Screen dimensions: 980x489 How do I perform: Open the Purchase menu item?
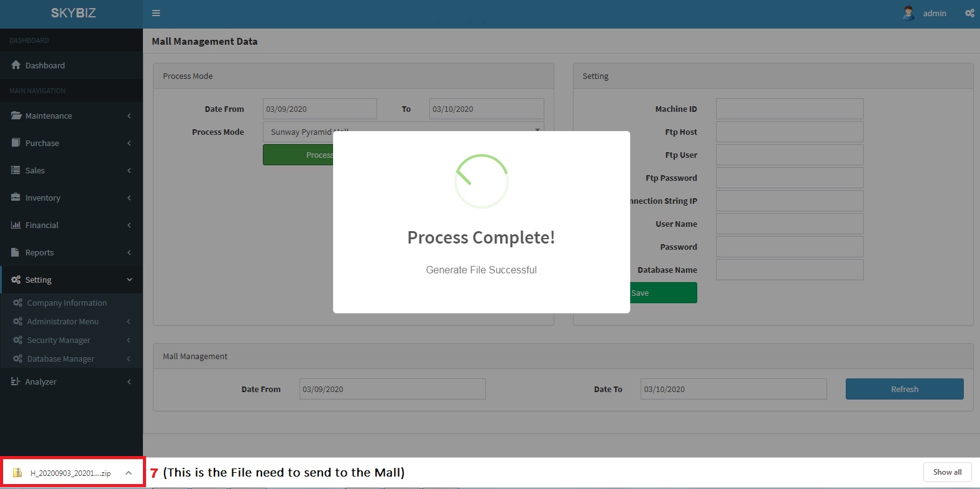42,143
